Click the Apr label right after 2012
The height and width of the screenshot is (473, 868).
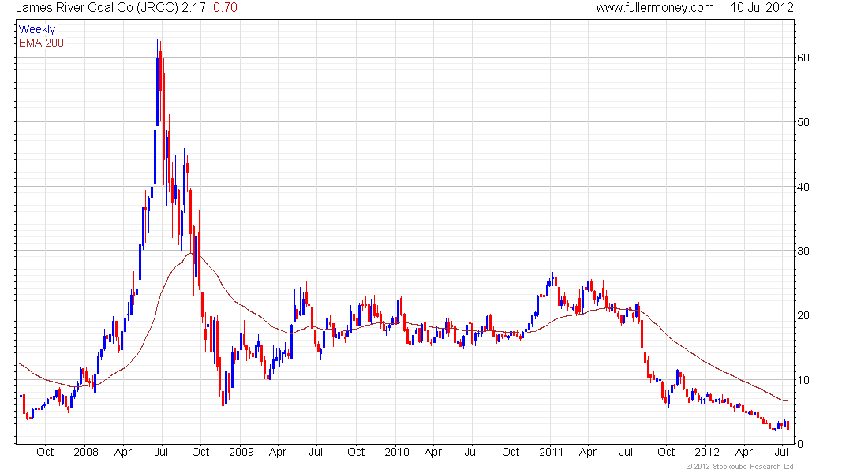tap(744, 452)
